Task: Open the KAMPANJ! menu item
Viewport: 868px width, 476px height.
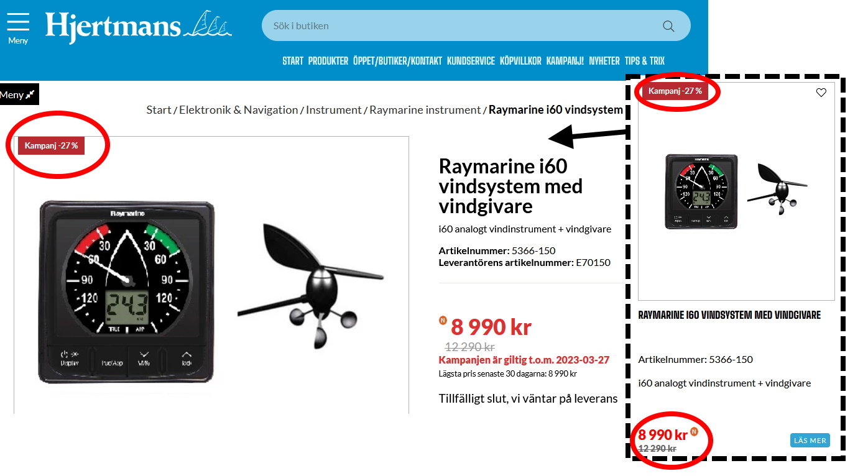Action: 565,61
